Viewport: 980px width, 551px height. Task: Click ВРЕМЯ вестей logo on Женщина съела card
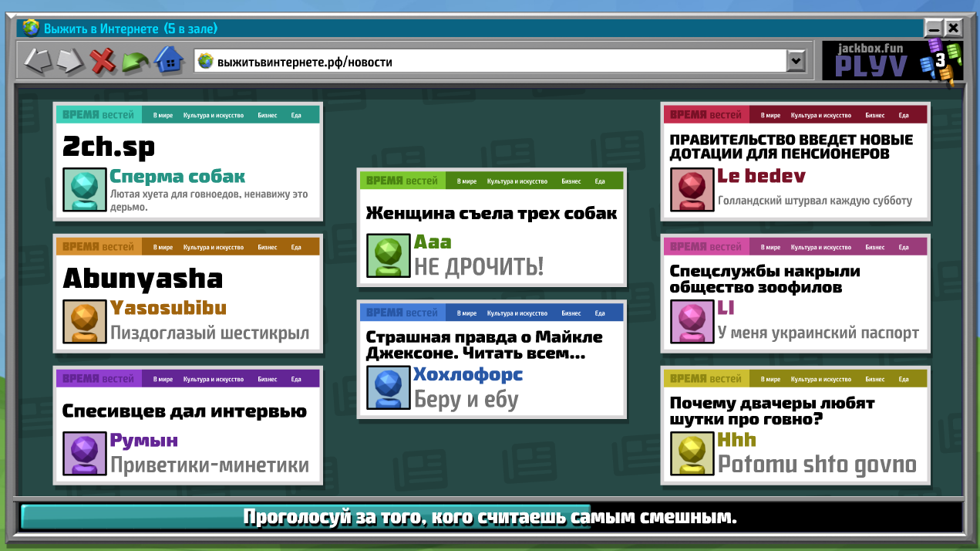coord(402,181)
